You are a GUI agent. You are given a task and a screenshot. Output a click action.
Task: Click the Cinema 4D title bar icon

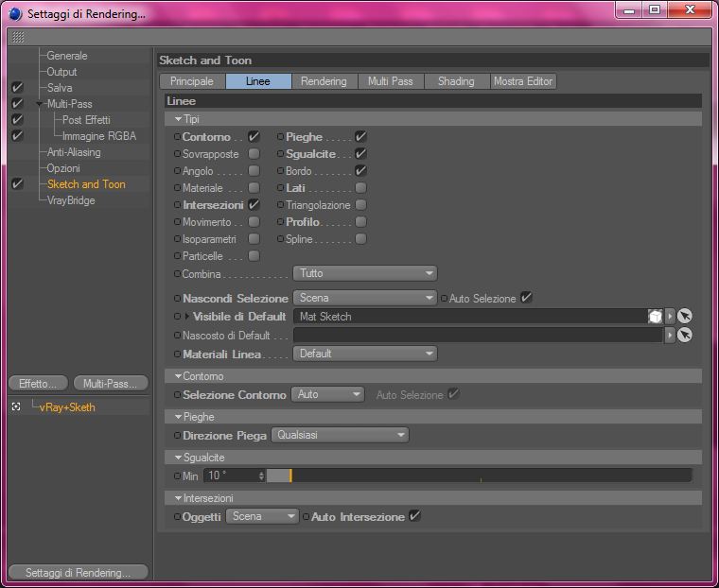[x=15, y=14]
